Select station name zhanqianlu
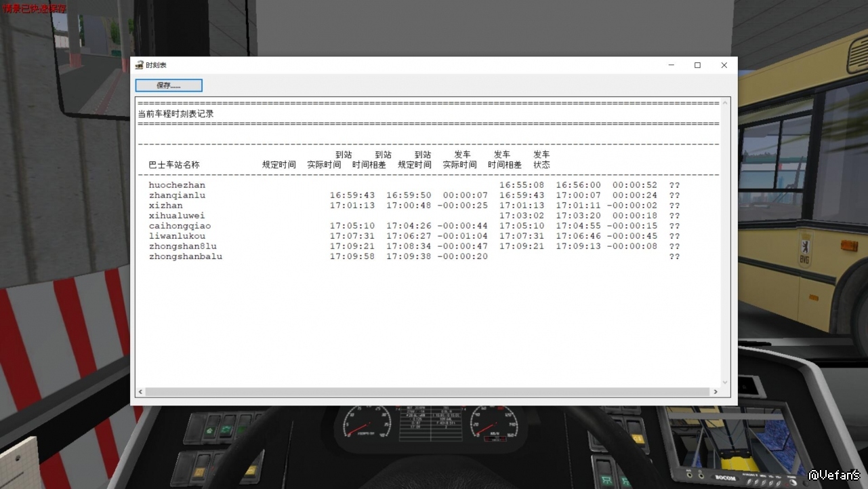The height and width of the screenshot is (489, 868). click(177, 195)
